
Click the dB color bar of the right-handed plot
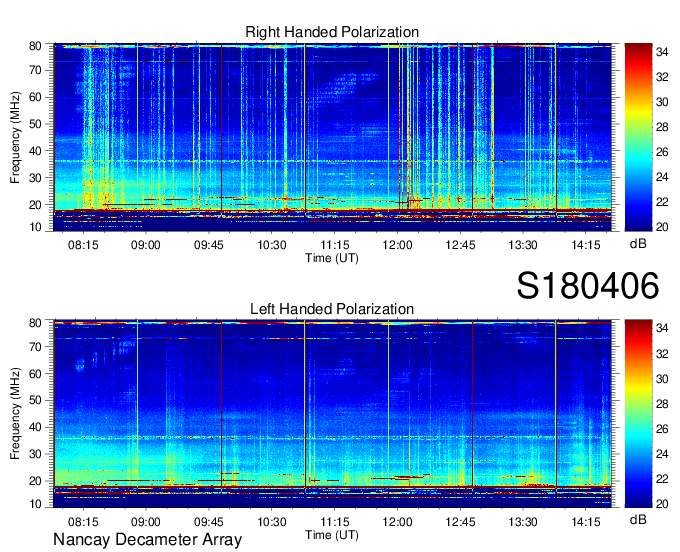638,137
